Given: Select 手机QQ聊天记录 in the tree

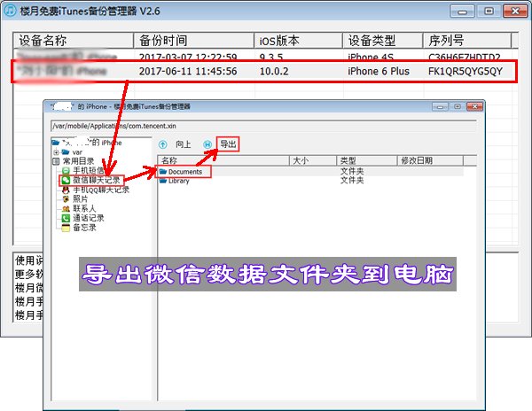Looking at the screenshot, I should [x=101, y=190].
